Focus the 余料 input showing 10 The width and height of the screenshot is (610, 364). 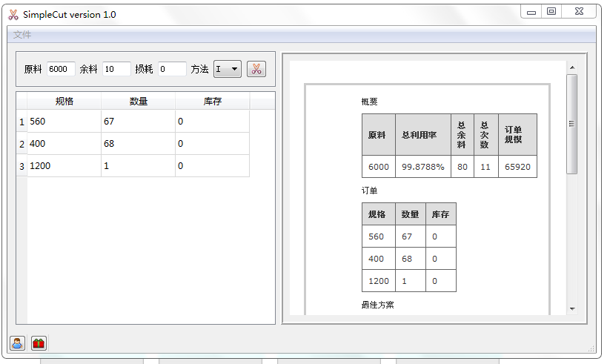coord(116,69)
